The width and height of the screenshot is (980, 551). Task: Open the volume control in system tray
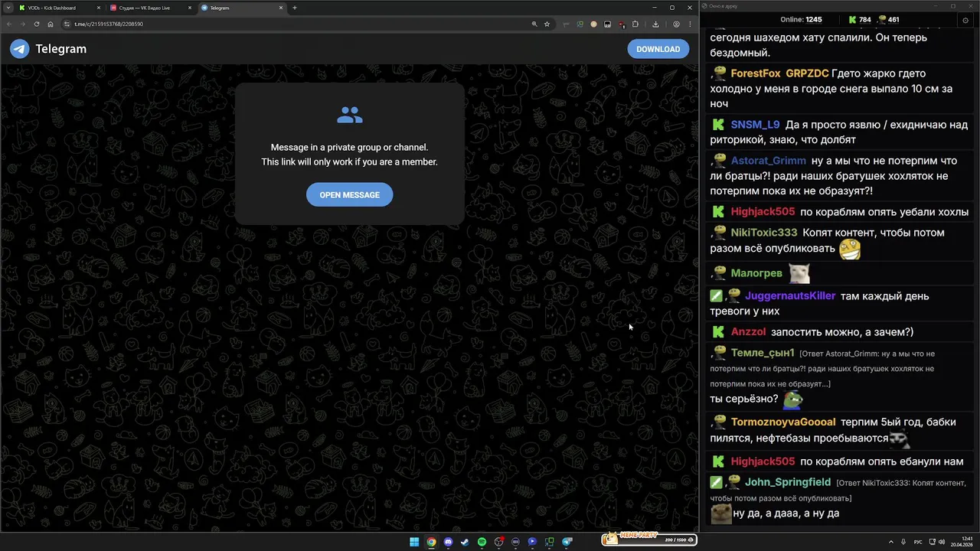tap(942, 542)
